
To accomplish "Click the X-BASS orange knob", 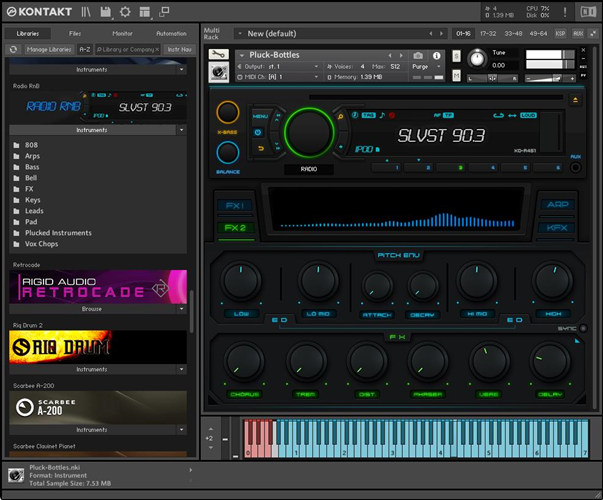I will 228,112.
